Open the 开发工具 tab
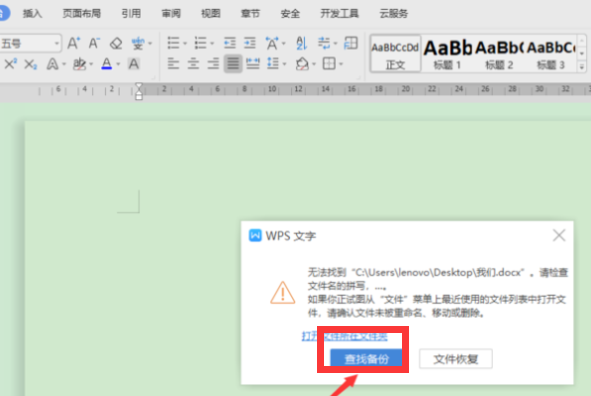This screenshot has height=396, width=591. 340,14
